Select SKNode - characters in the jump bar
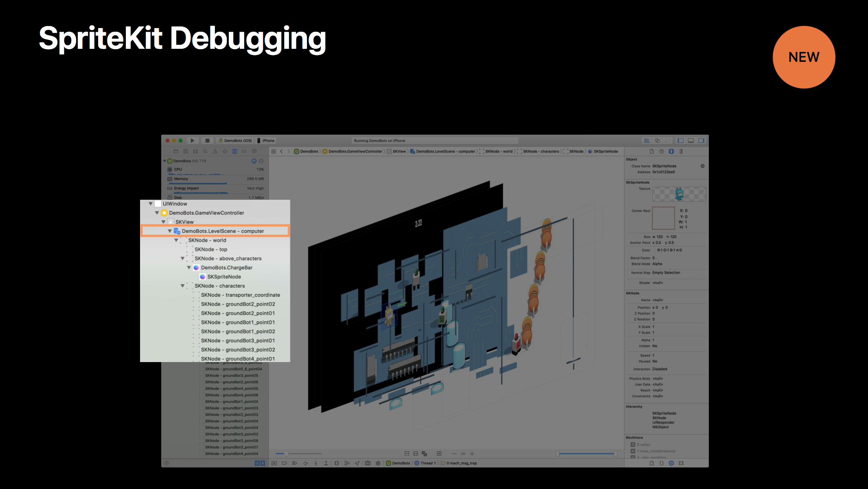Viewport: 868px width, 489px height. coord(541,151)
